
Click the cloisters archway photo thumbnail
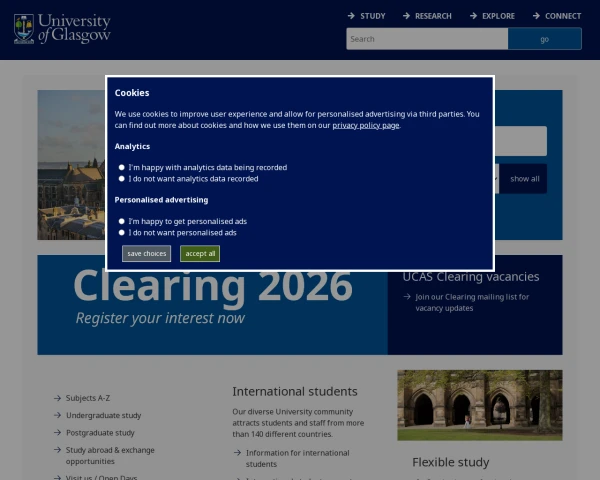coord(480,405)
